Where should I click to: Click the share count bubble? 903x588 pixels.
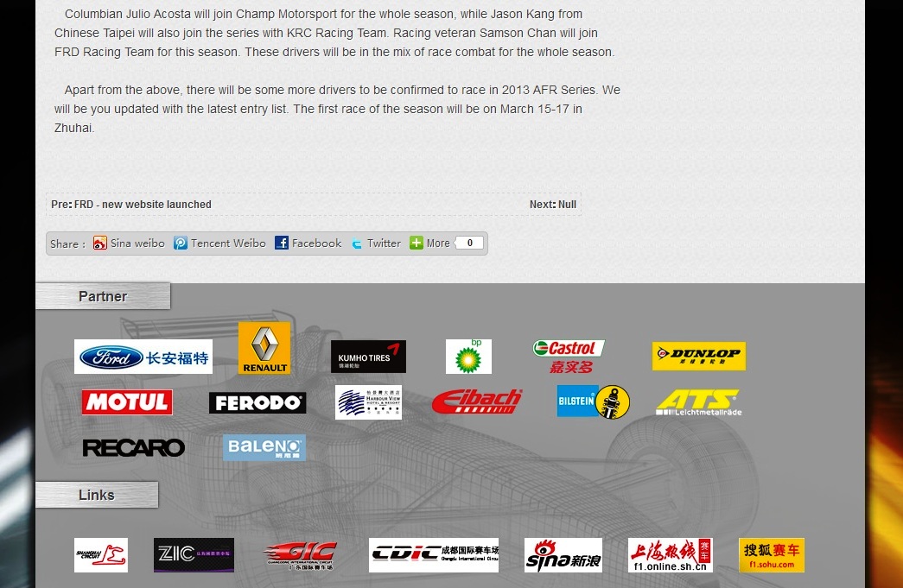(469, 243)
